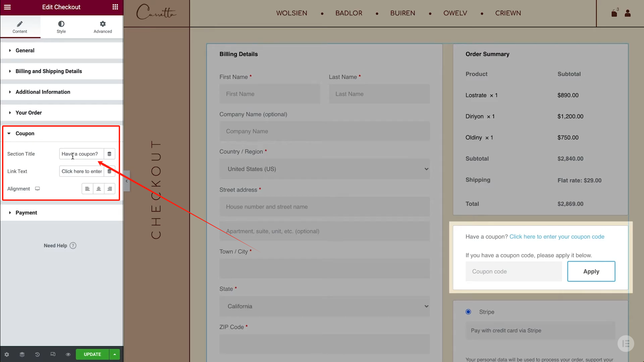This screenshot has height=362, width=644.
Task: Click inside the Coupon code field
Action: 513,271
